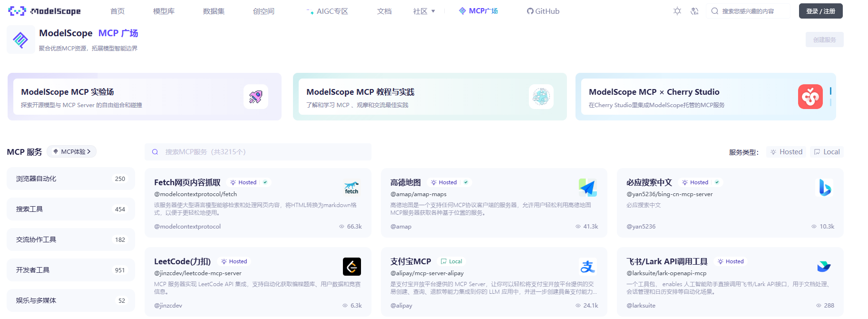Select the 浏览器自动化 category
This screenshot has width=868, height=319.
pos(71,179)
